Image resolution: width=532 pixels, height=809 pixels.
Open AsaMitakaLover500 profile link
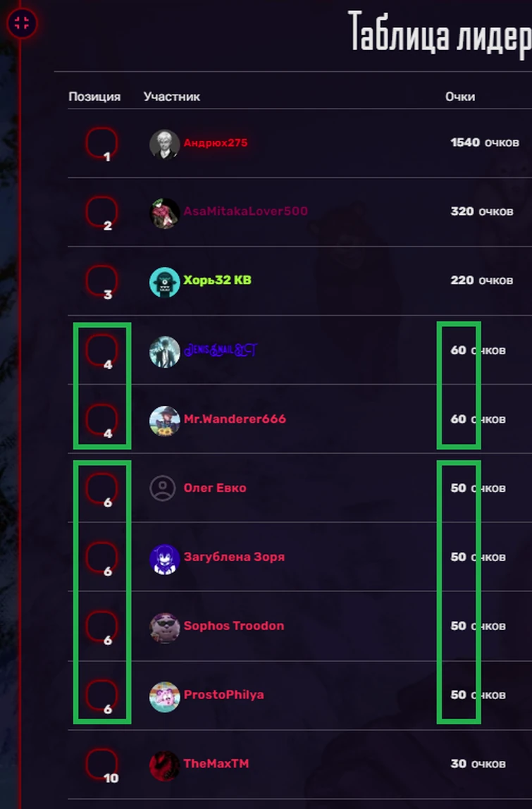246,211
